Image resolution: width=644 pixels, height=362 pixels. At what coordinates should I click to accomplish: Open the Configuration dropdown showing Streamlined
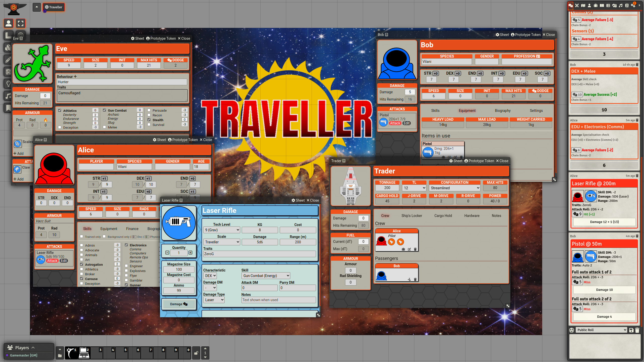pyautogui.click(x=454, y=188)
